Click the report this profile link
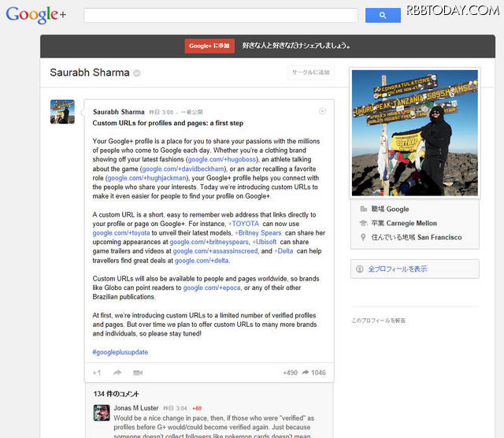Screen dimensions: 504x438 378,321
